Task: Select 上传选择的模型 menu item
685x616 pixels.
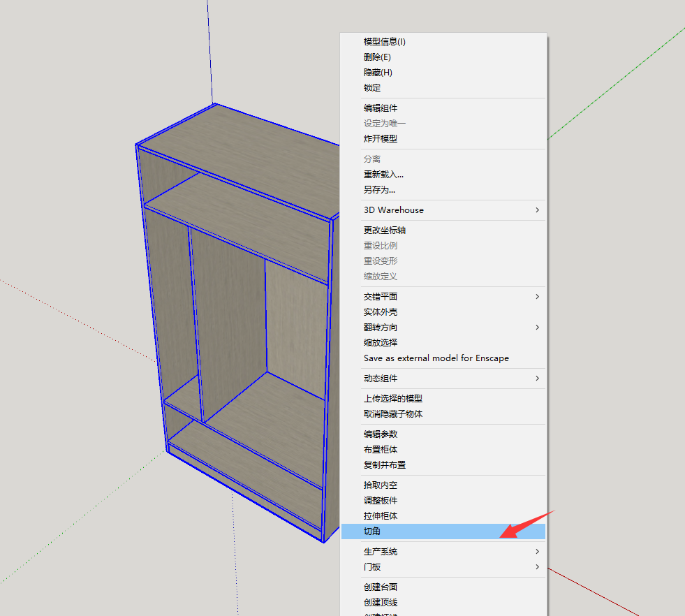Action: 393,399
